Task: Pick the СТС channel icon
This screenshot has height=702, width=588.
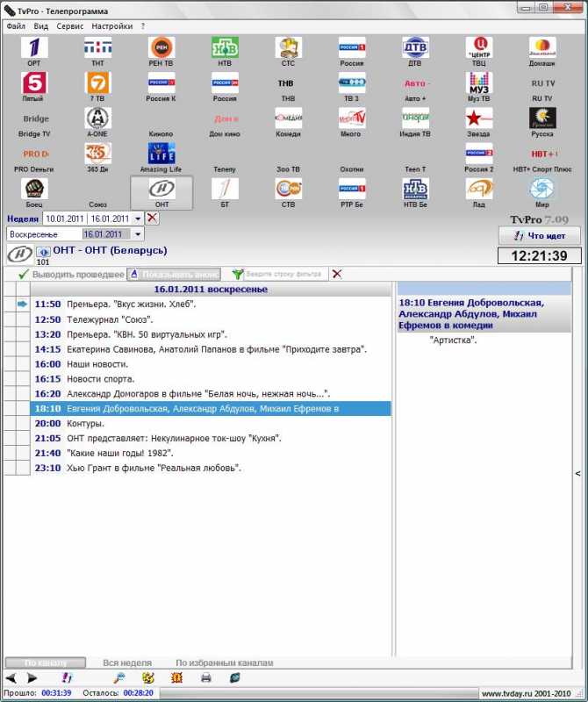Action: coord(289,47)
